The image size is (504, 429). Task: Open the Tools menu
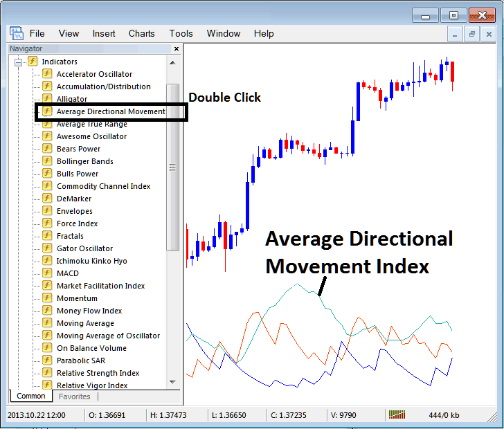tap(181, 33)
